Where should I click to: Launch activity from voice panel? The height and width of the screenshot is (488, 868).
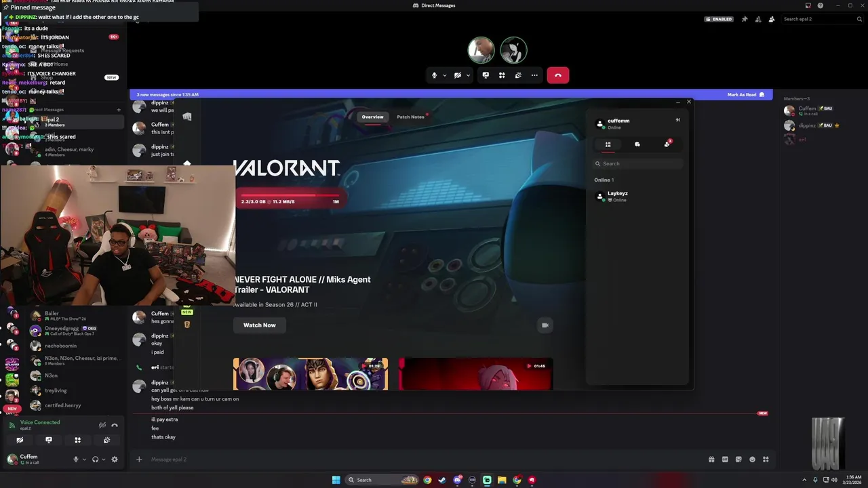point(78,440)
